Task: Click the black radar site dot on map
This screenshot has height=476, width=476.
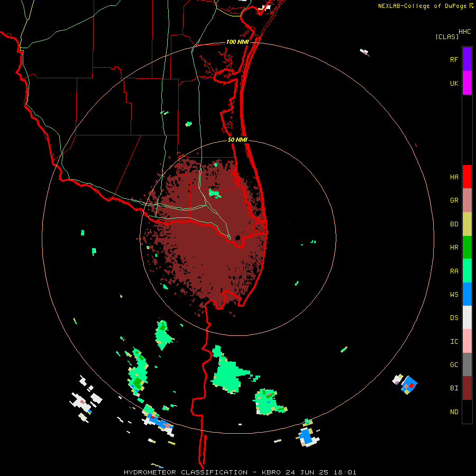Action: (237, 237)
